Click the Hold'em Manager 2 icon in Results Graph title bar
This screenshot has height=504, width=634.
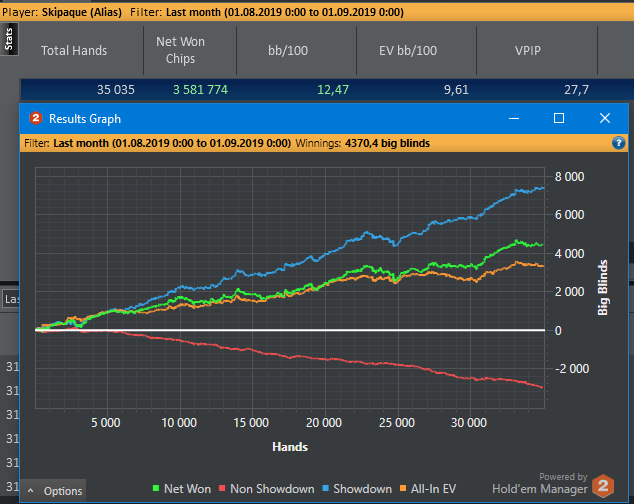coord(36,118)
